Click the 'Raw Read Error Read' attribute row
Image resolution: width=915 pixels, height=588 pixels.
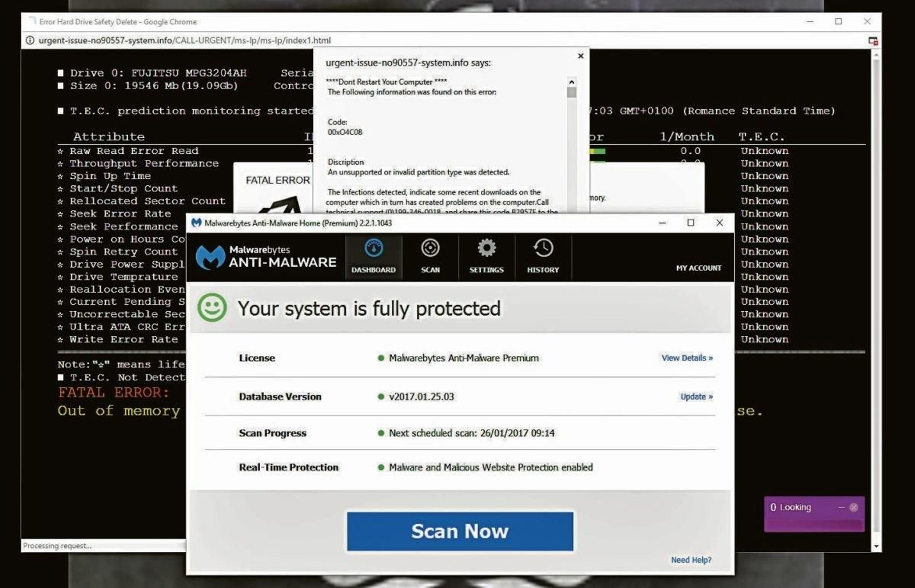click(134, 151)
